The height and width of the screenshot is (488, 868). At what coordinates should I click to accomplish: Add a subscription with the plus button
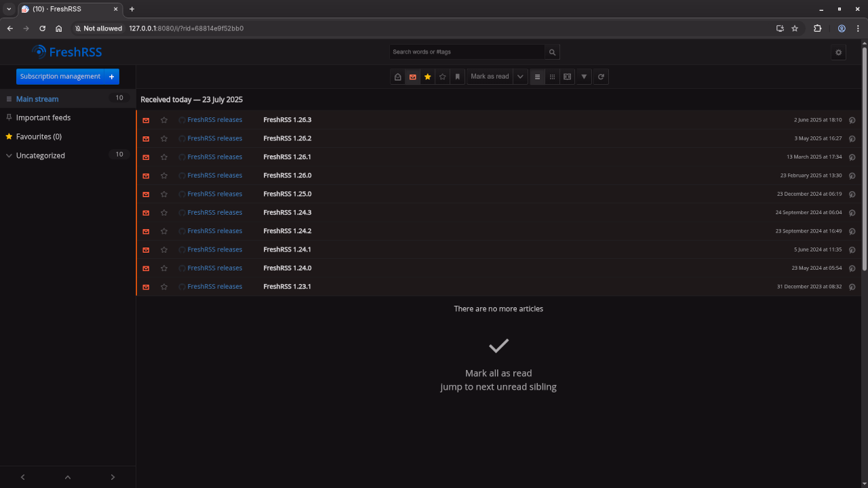point(112,77)
